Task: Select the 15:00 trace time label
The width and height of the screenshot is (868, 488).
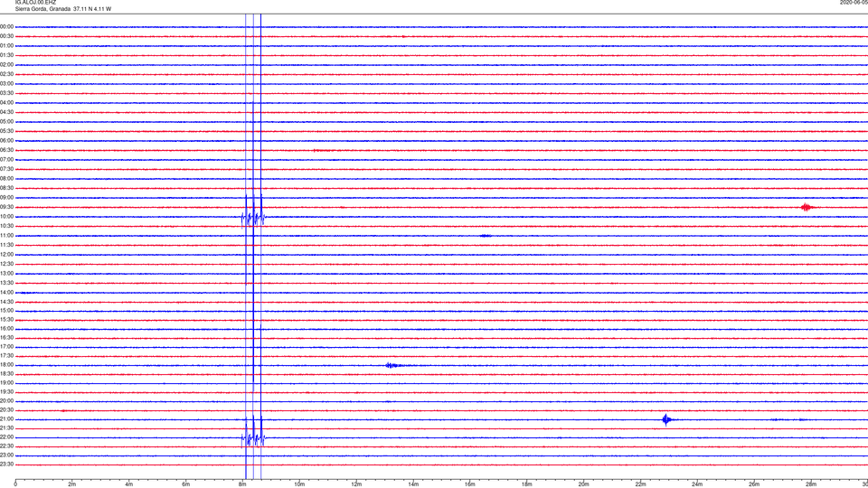Action: tap(6, 310)
